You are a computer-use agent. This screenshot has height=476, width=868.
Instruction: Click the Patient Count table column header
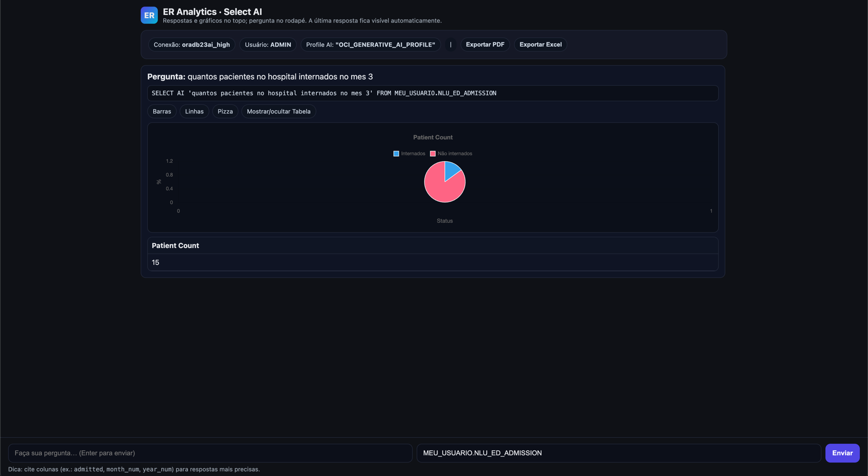(175, 246)
